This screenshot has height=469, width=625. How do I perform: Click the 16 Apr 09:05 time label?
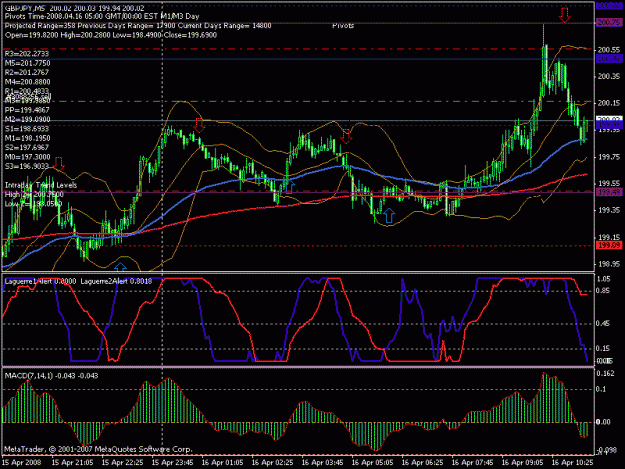[x=523, y=463]
